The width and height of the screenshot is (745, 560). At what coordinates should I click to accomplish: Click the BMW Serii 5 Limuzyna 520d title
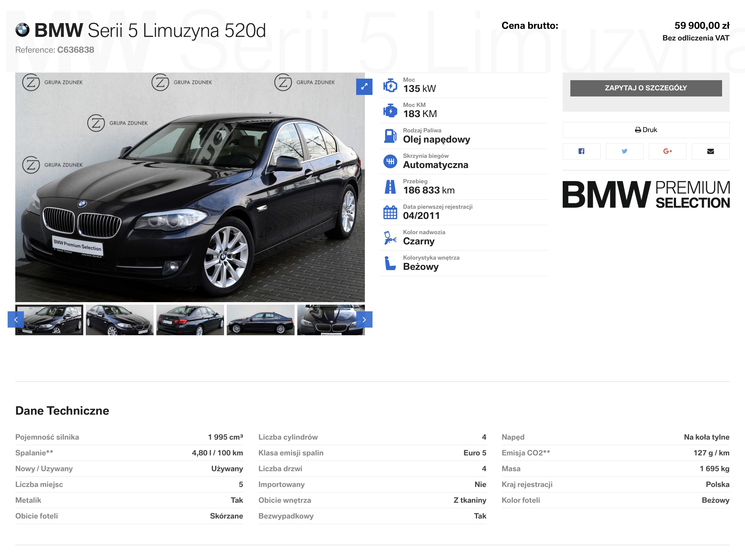click(150, 30)
